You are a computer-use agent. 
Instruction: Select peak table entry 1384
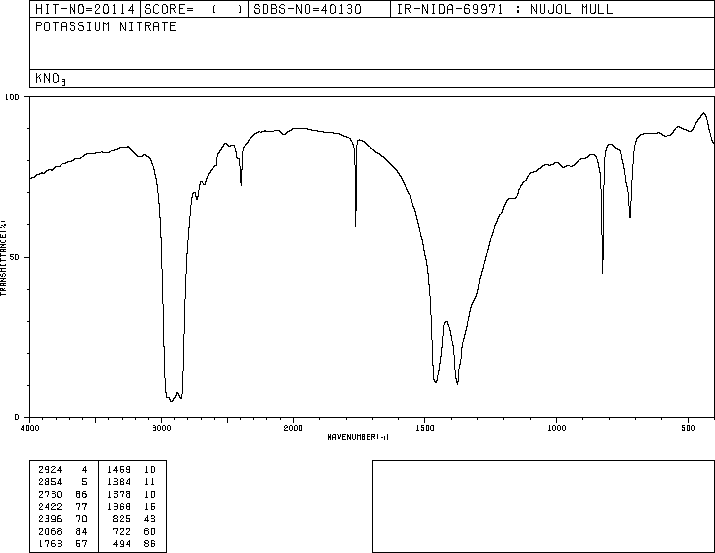click(119, 481)
